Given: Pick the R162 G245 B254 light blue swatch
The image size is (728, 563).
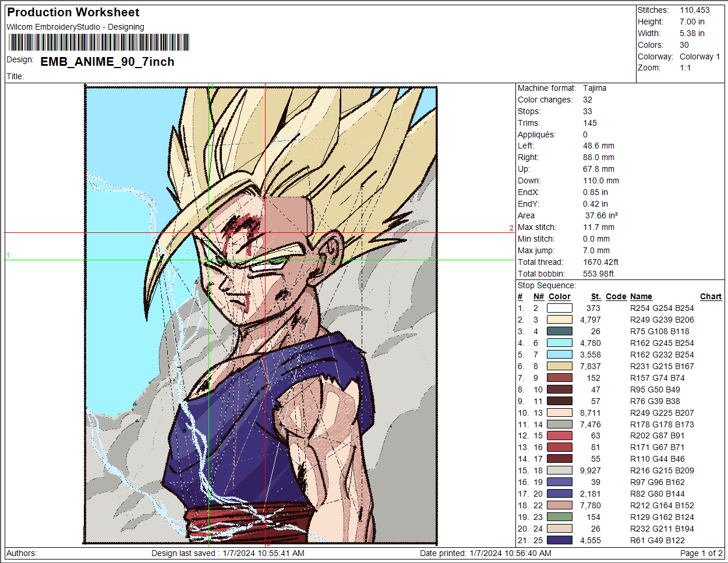Looking at the screenshot, I should point(559,343).
